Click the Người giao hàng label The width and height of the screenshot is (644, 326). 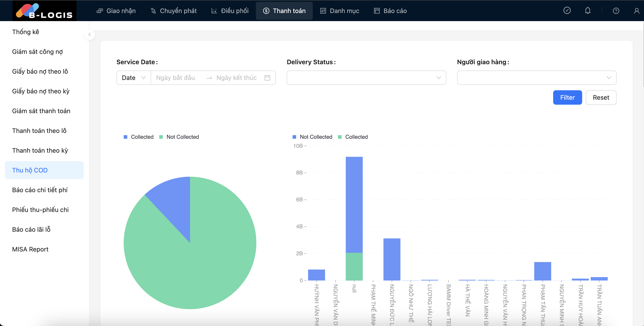coord(483,62)
